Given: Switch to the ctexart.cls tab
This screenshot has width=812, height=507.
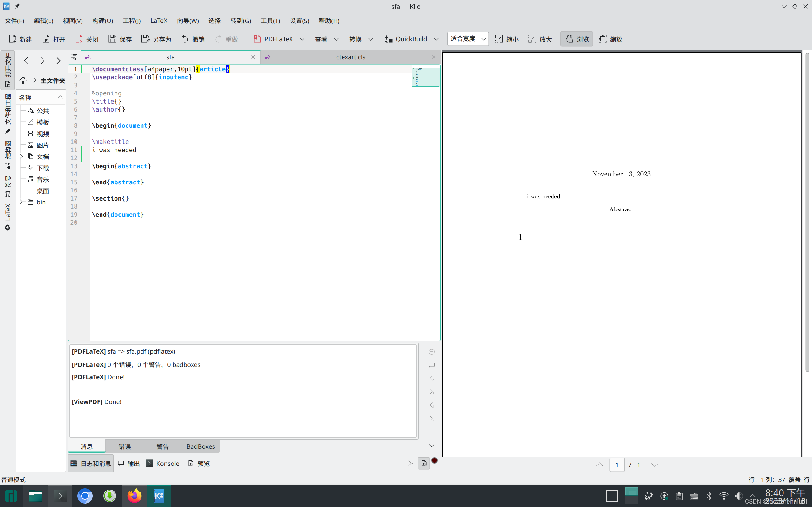Looking at the screenshot, I should point(350,57).
